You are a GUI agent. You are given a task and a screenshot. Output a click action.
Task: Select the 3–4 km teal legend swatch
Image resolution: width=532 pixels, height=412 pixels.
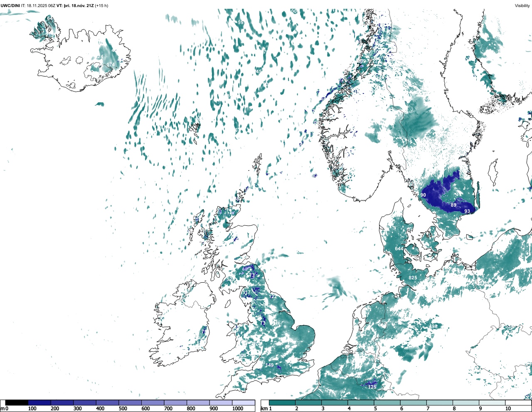335,403
